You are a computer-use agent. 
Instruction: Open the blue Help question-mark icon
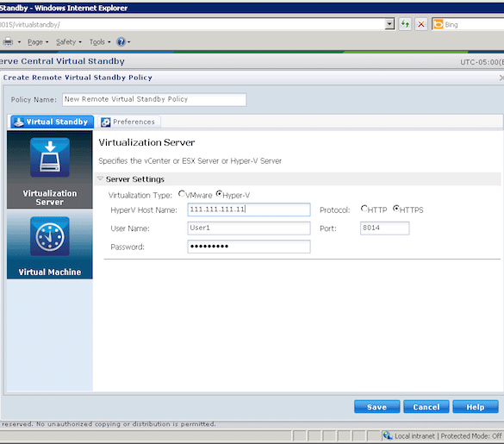121,42
